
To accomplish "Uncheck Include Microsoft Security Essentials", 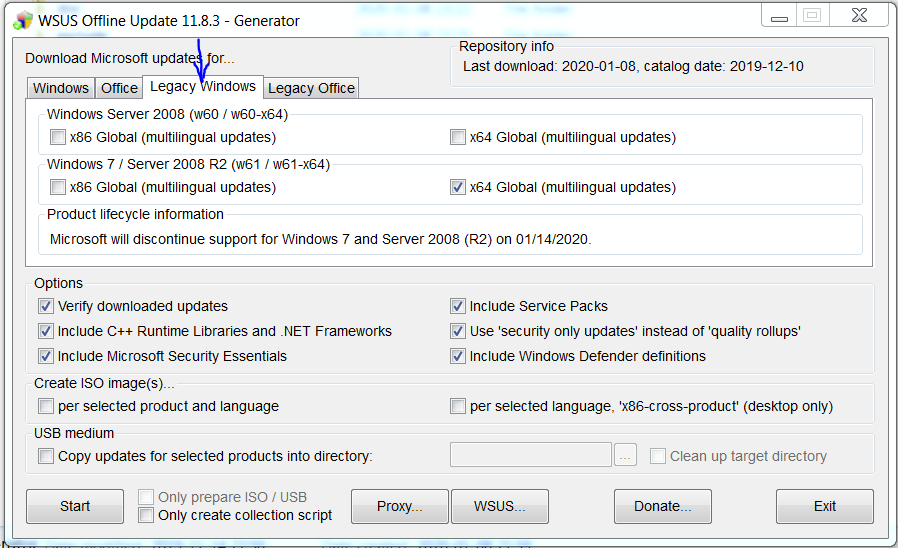I will [46, 356].
